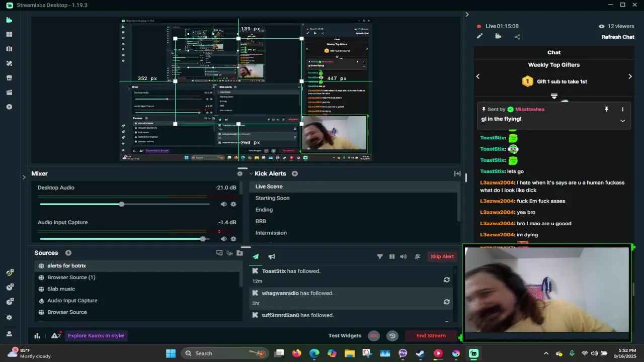This screenshot has width=644, height=362.
Task: Click Windows taskbar Search box
Action: pyautogui.click(x=224, y=353)
